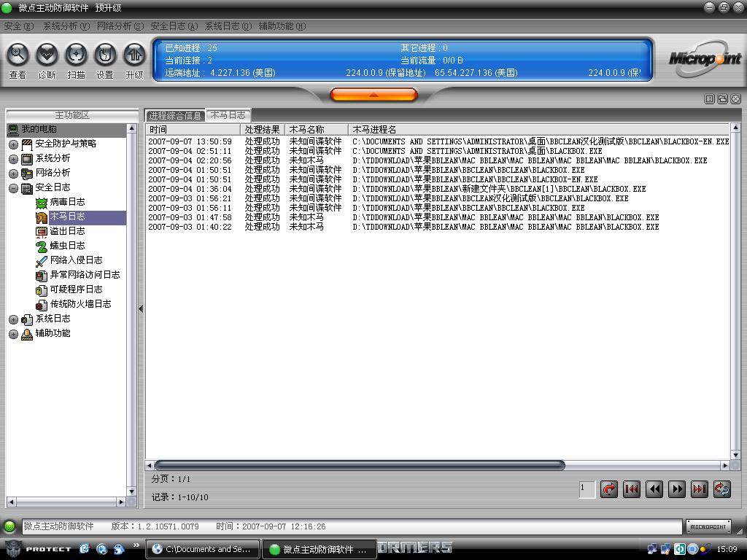Collapse the left panel with arrow handle

coord(141,308)
